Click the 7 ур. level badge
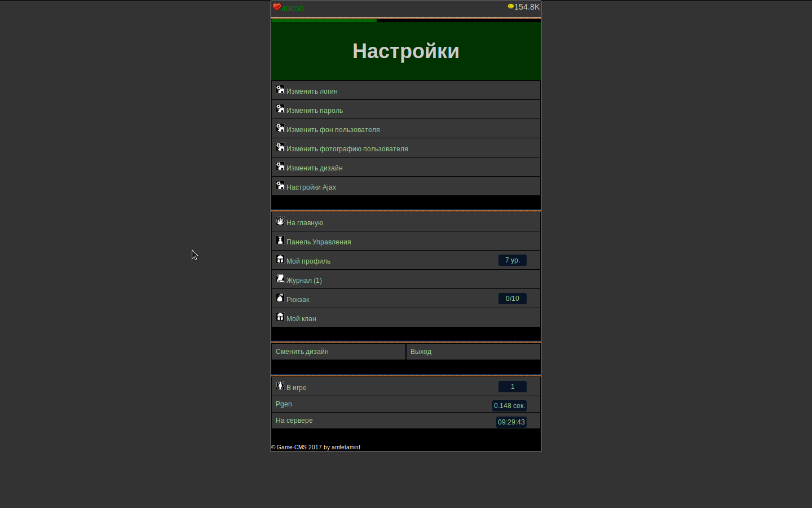This screenshot has width=812, height=508. tap(512, 260)
